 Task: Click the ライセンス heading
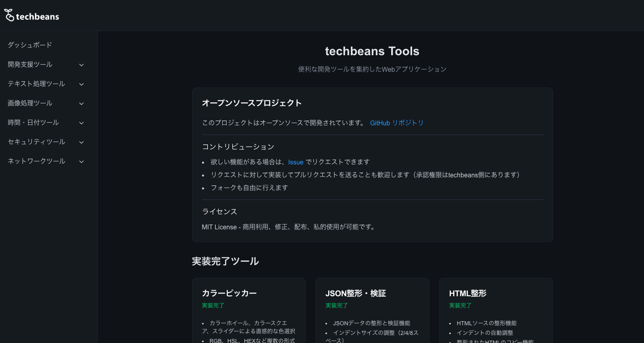(x=219, y=212)
